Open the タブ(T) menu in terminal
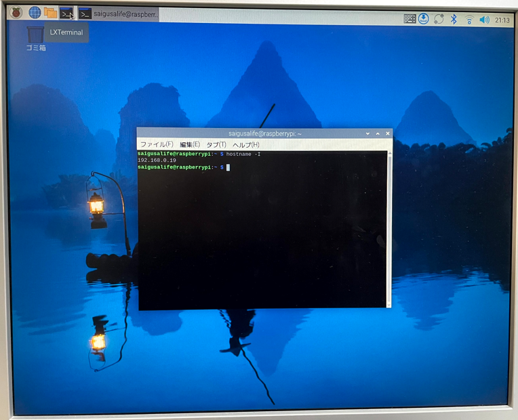 coord(216,145)
